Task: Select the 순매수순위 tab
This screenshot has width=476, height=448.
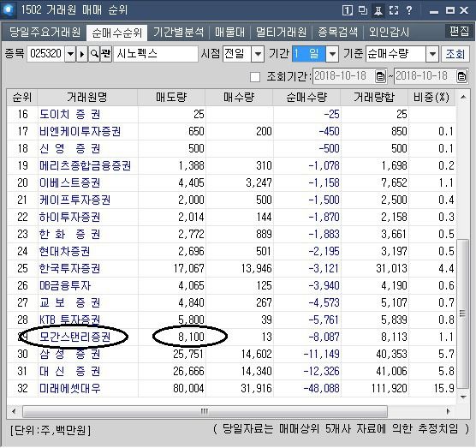Action: click(117, 33)
